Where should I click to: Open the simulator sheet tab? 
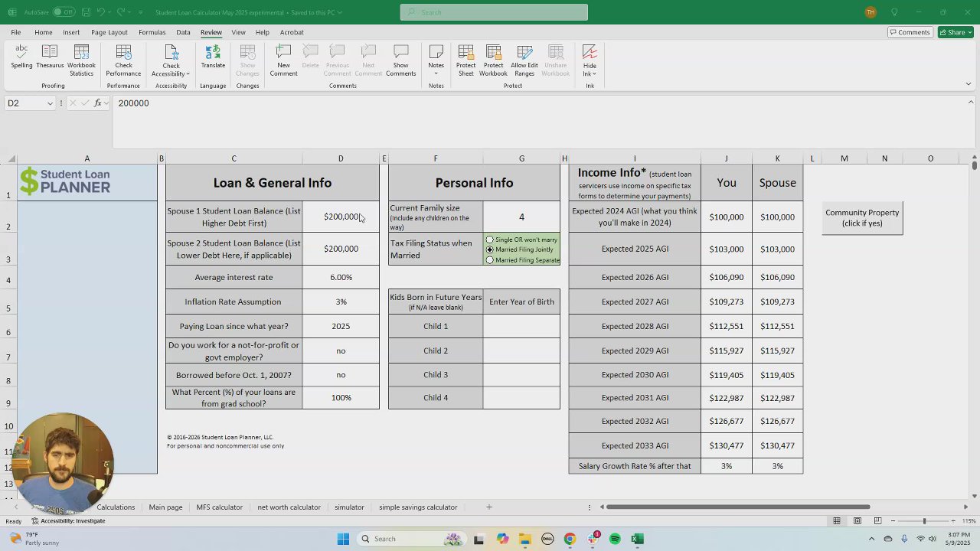[349, 507]
